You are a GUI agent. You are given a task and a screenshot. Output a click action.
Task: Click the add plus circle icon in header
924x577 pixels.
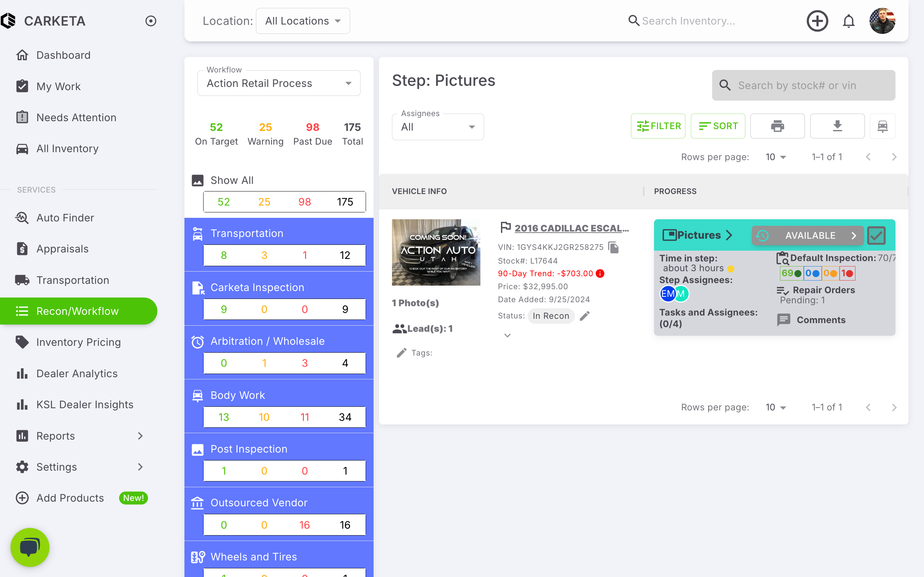coord(817,21)
